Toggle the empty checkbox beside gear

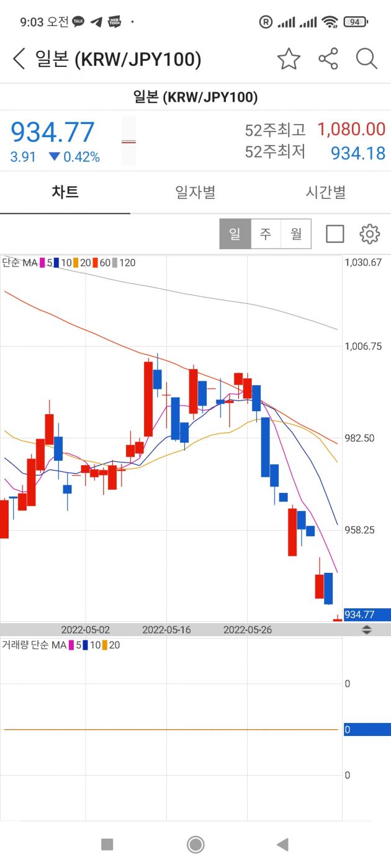pyautogui.click(x=335, y=234)
